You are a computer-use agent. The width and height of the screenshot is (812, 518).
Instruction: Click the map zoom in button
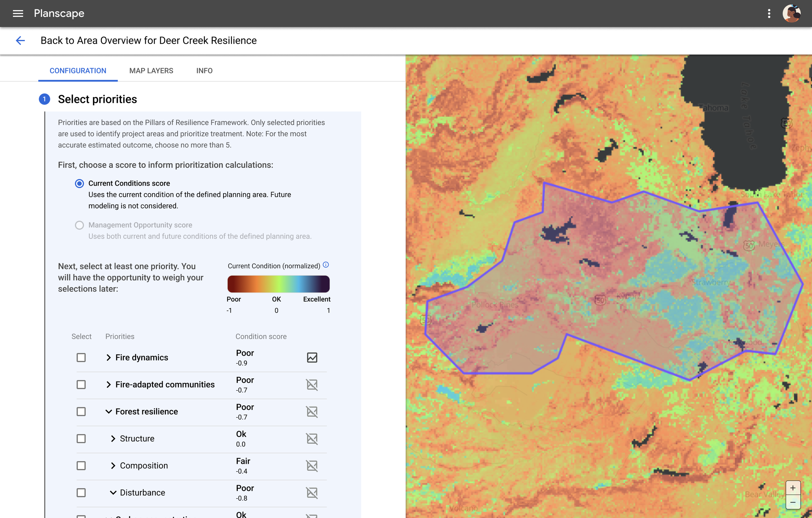793,488
